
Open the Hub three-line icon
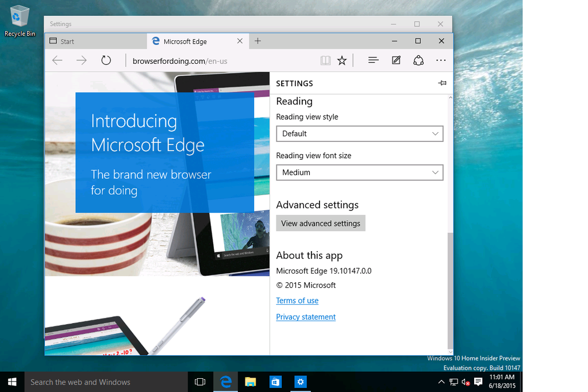374,60
